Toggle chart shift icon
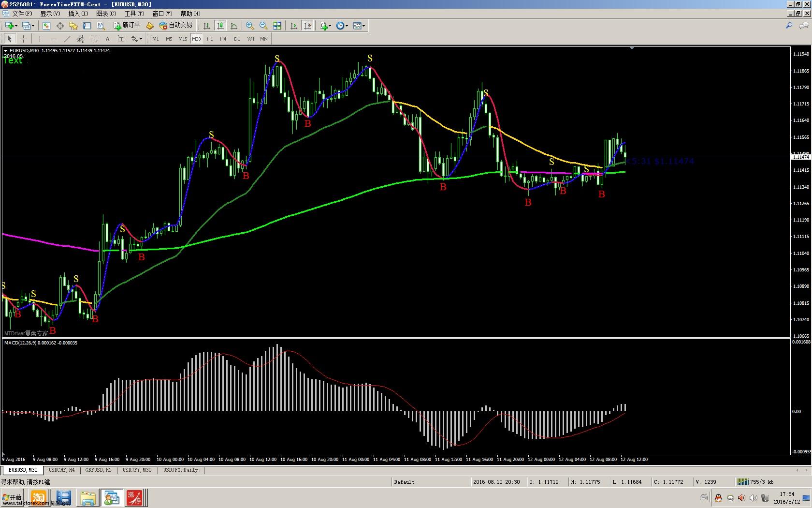 (307, 26)
